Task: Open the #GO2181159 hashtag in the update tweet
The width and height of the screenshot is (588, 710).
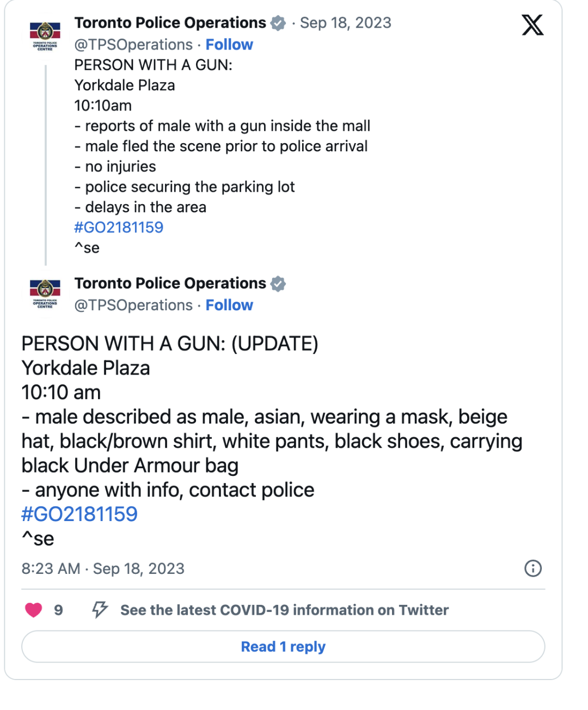Action: click(x=79, y=514)
